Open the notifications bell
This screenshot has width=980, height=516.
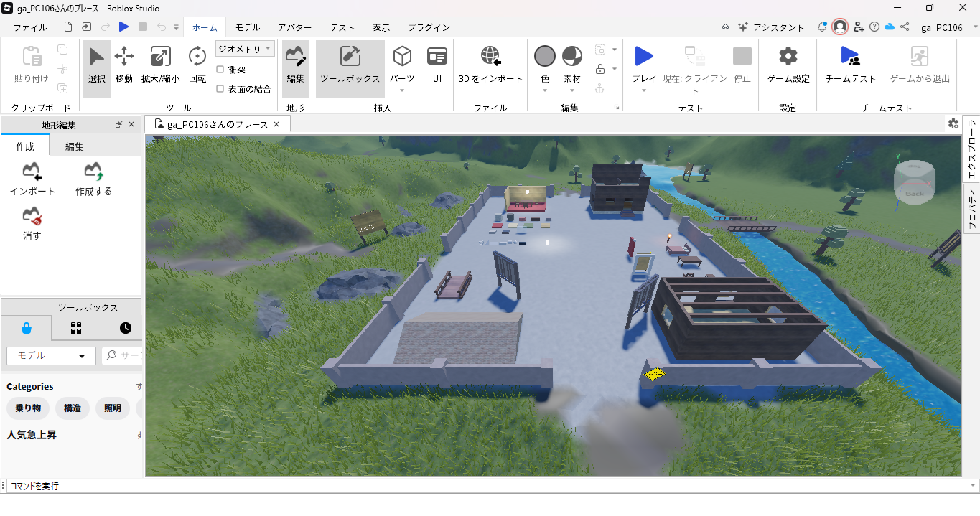(x=823, y=27)
